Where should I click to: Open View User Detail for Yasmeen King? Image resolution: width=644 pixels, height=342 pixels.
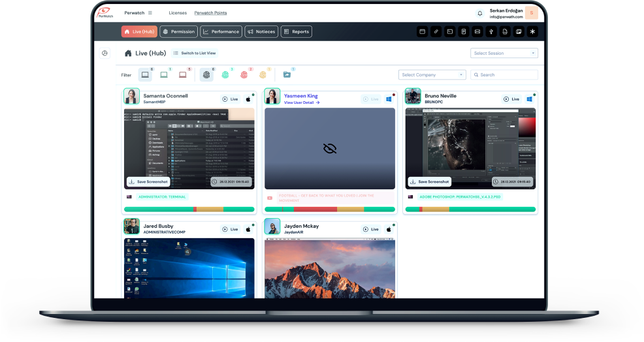point(302,102)
